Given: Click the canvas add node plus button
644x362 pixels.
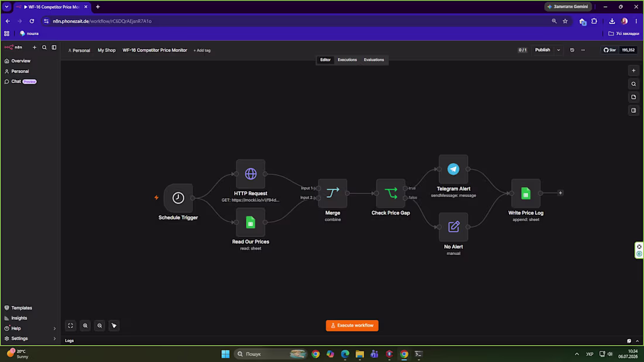Looking at the screenshot, I should 633,71.
